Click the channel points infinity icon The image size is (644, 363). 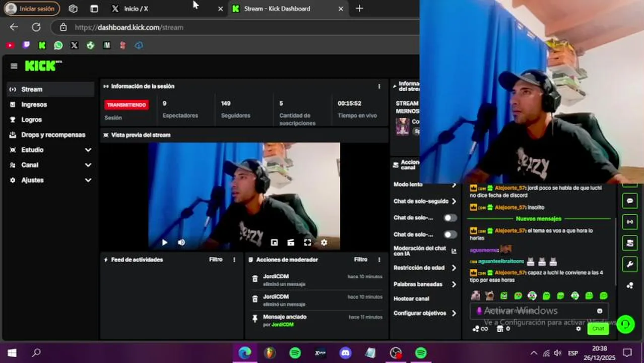[480, 329]
